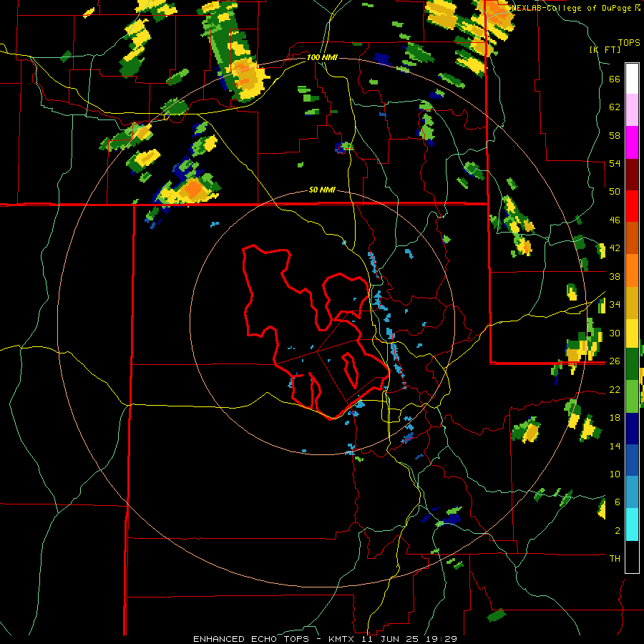Click the "42" legend value
The width and height of the screenshot is (644, 644).
615,248
